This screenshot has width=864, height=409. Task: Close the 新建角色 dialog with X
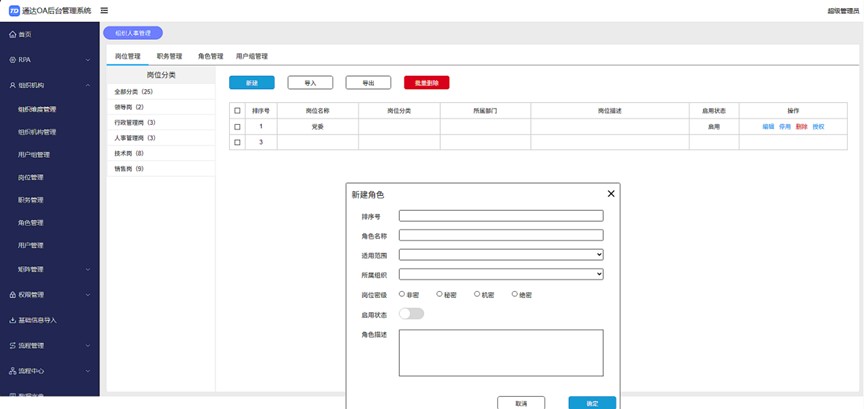point(611,194)
